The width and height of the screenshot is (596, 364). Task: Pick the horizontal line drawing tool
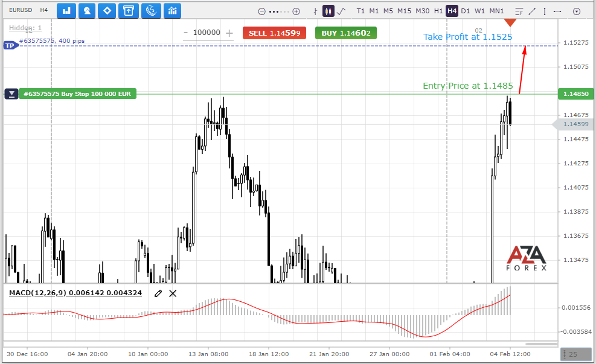(557, 11)
